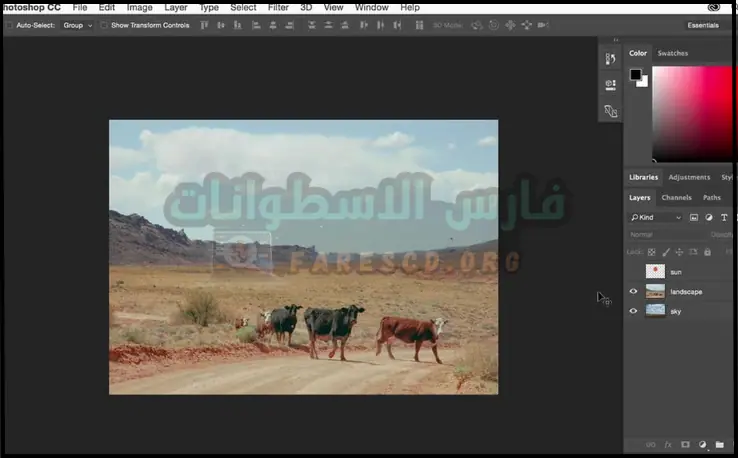Hide the landscape layer
Image resolution: width=738 pixels, height=458 pixels.
tap(633, 292)
